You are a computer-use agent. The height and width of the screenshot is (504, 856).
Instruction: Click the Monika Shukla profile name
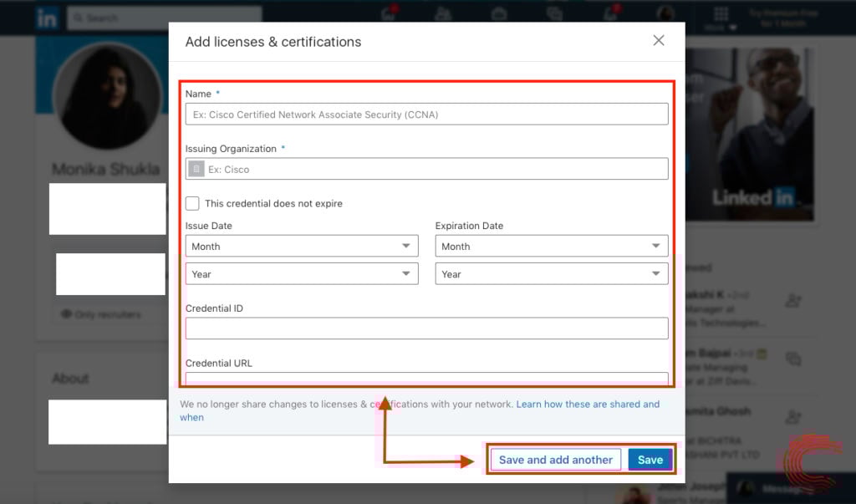coord(106,169)
